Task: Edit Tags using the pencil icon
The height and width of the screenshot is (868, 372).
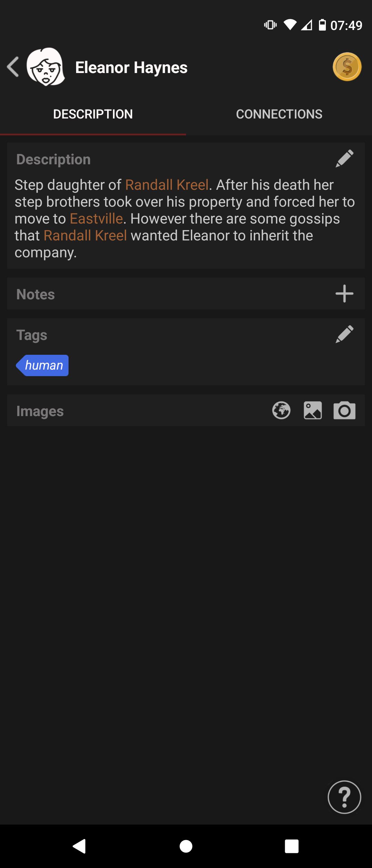Action: tap(344, 334)
